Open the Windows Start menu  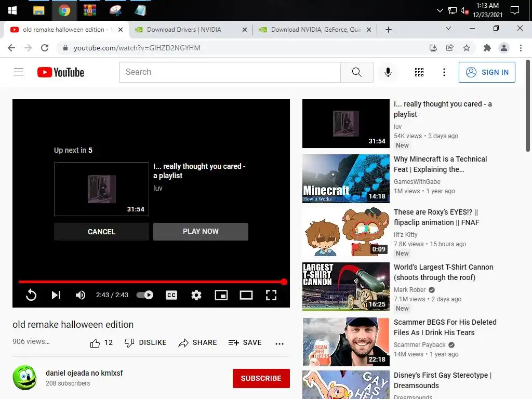pos(12,10)
